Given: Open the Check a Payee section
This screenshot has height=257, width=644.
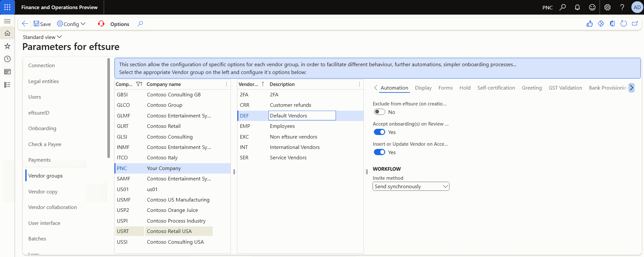Looking at the screenshot, I should pos(45,144).
